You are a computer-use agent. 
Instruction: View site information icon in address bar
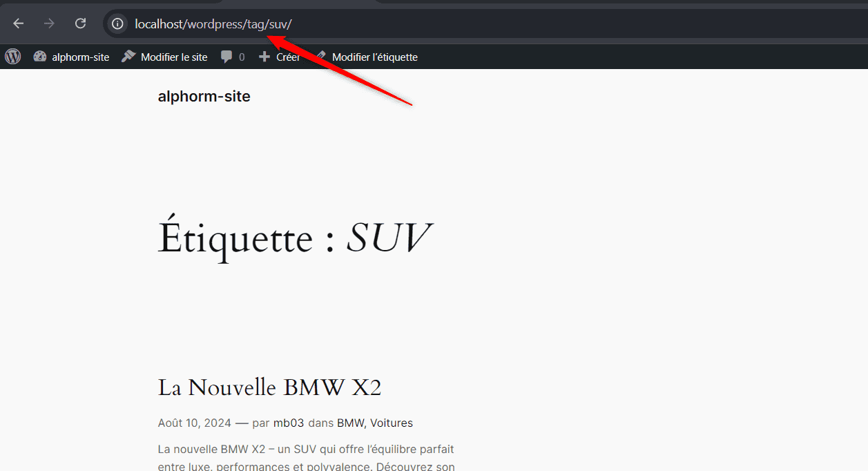click(x=117, y=24)
